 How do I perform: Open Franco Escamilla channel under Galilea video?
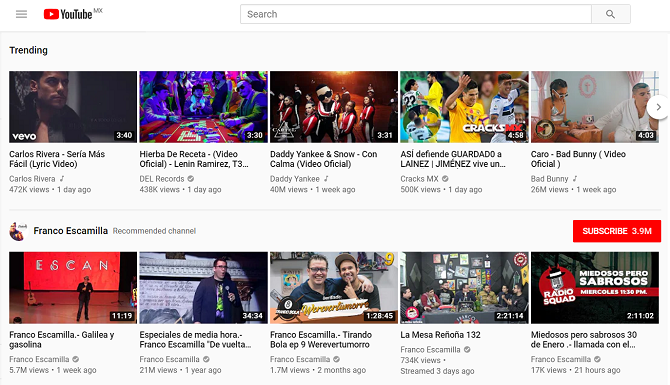coord(39,359)
